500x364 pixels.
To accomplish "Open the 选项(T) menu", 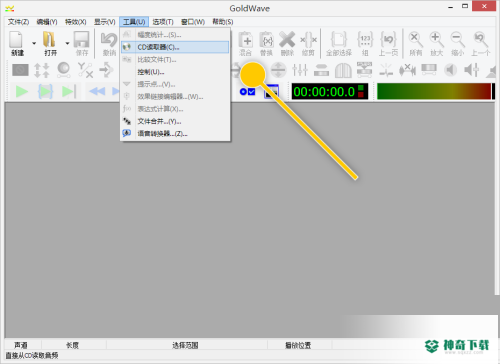I will (x=163, y=22).
